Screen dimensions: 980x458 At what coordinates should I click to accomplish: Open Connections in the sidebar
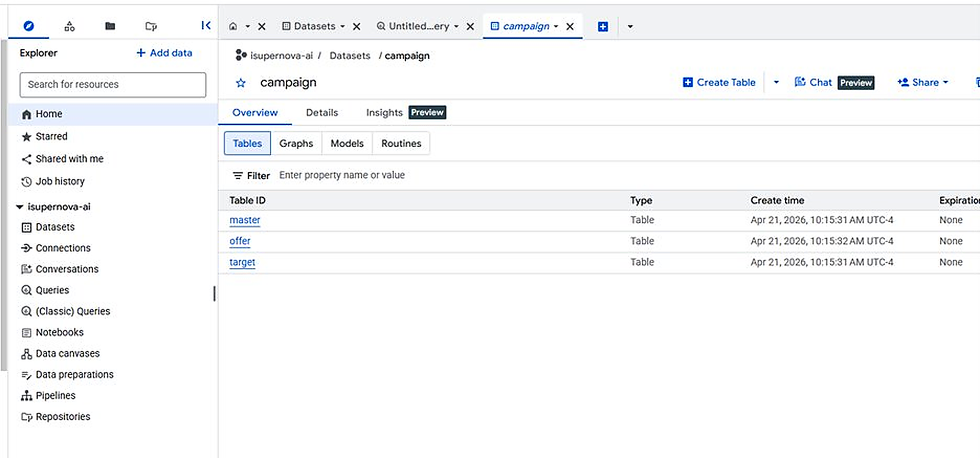tap(56, 248)
